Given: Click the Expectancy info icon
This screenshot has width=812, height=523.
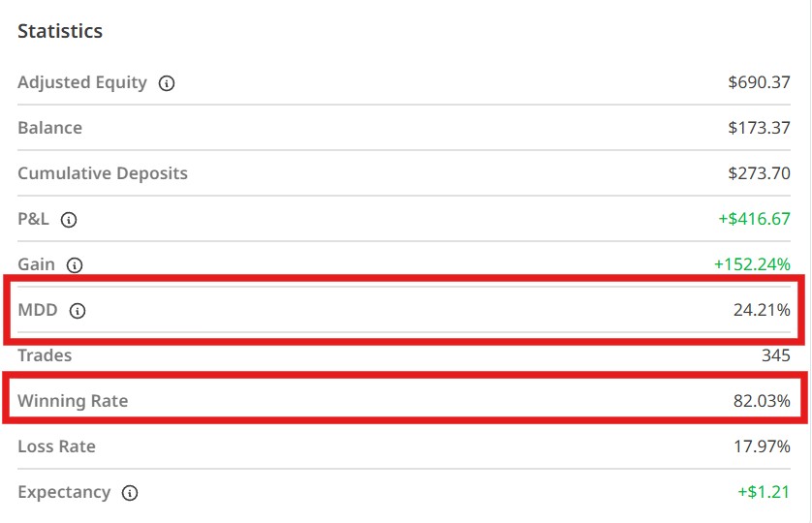Looking at the screenshot, I should click(130, 493).
